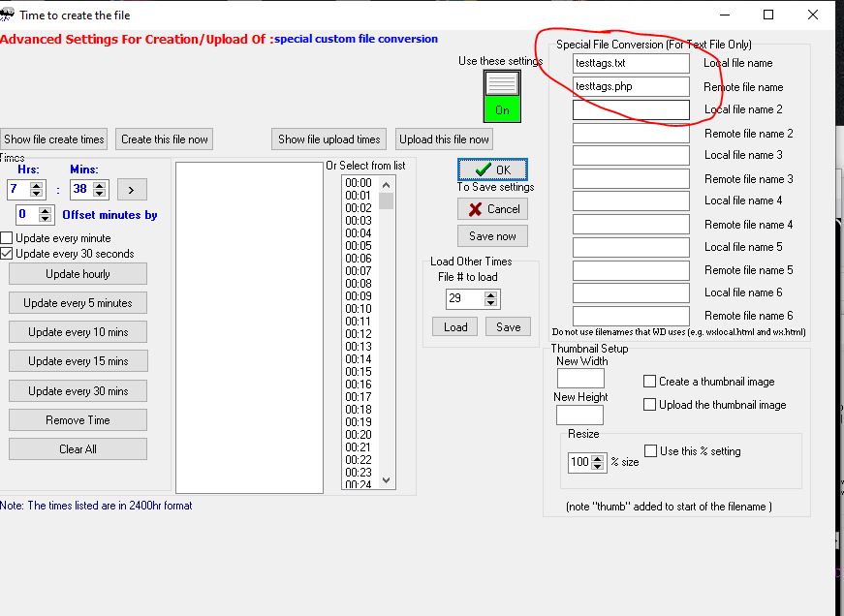
Task: Click the Remote file name 6 field
Action: (x=631, y=316)
